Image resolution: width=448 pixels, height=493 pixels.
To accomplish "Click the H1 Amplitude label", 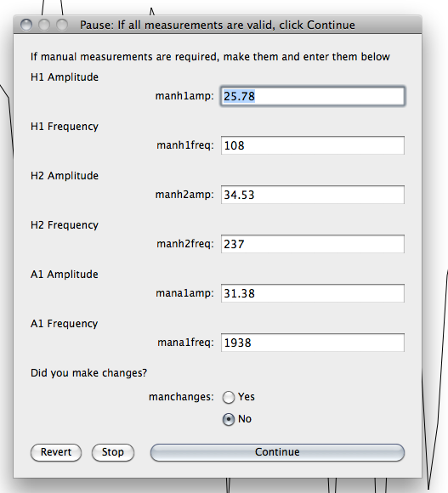I will pos(65,77).
